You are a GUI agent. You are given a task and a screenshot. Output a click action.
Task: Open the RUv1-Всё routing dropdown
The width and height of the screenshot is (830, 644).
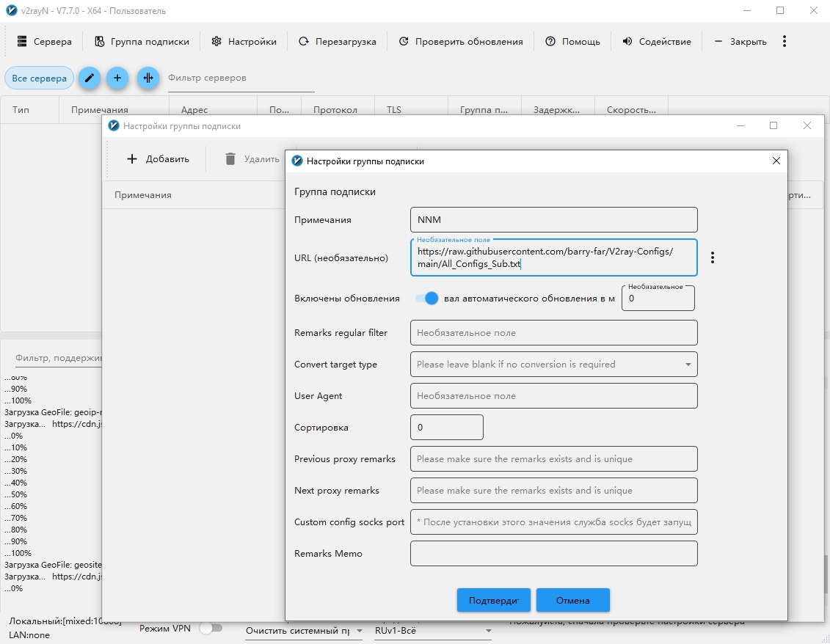[434, 631]
